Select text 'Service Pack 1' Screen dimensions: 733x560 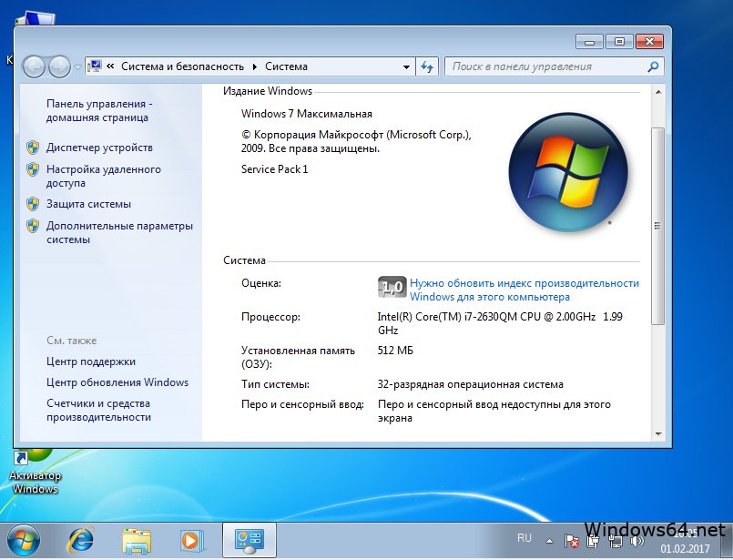pos(274,169)
